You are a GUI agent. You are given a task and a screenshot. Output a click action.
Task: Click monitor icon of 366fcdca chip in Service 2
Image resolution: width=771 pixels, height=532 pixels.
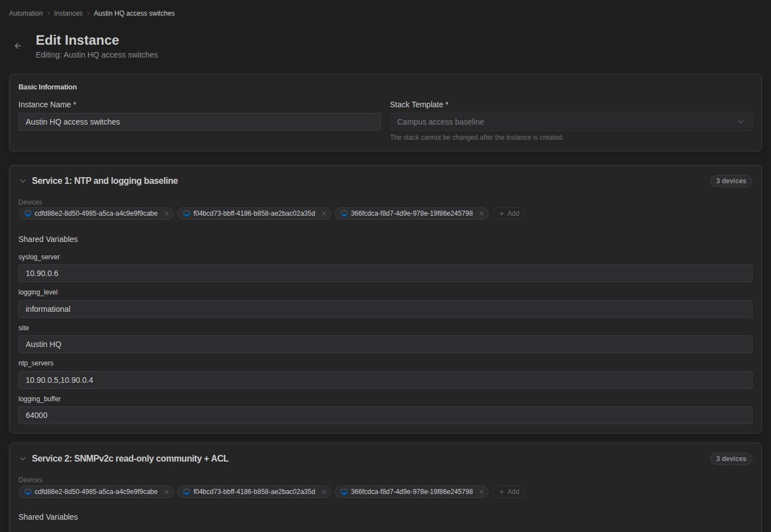tap(344, 492)
